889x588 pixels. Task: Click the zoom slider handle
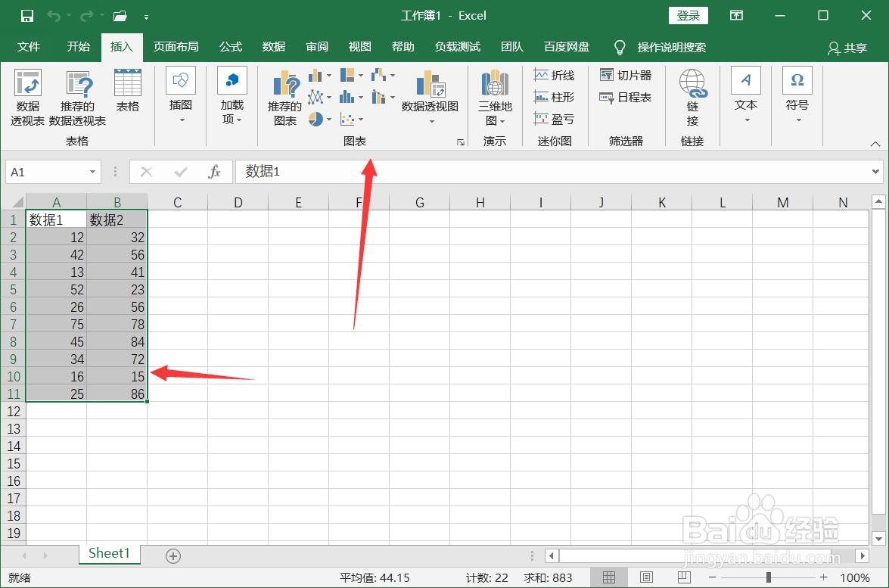768,578
